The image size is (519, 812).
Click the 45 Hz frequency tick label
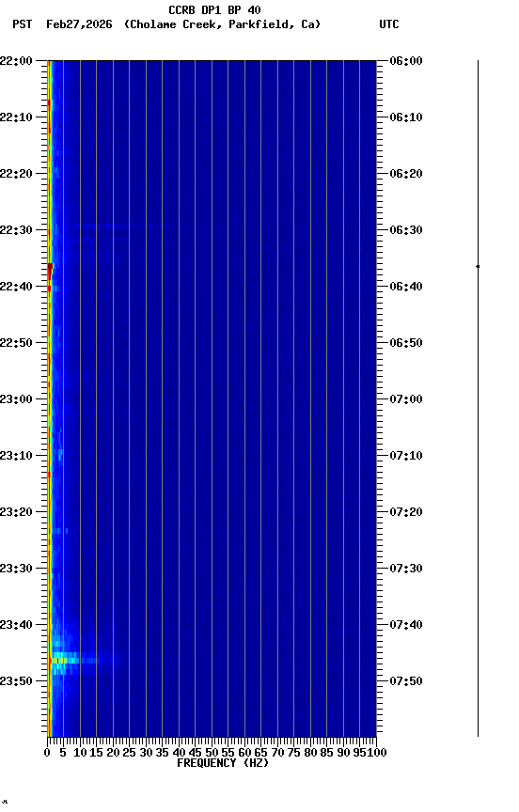click(x=196, y=753)
